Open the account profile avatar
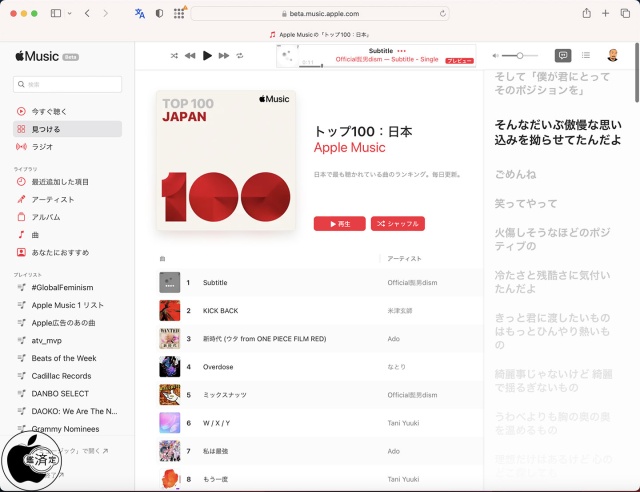The height and width of the screenshot is (492, 640). point(612,55)
